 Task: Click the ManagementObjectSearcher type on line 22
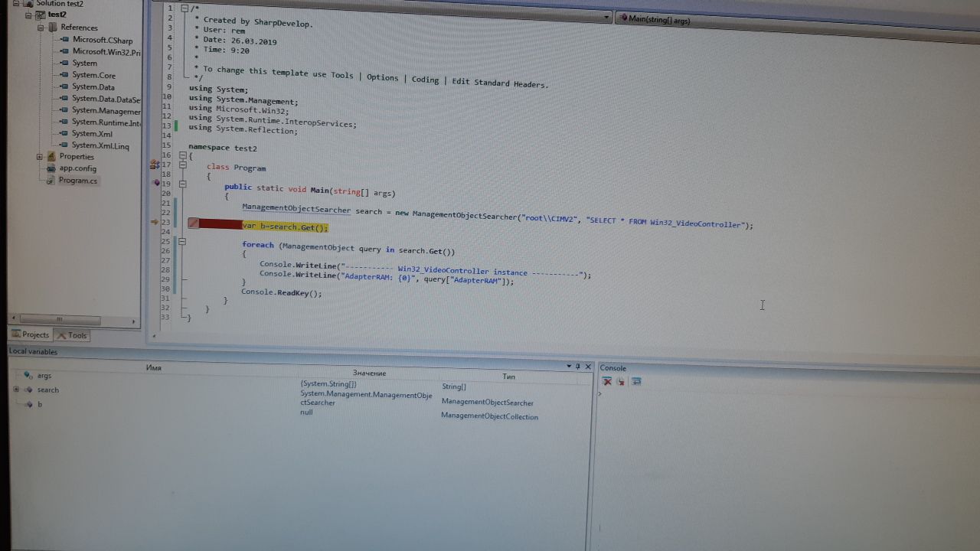[296, 208]
